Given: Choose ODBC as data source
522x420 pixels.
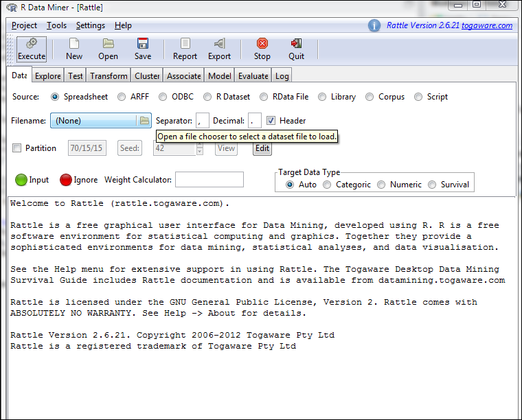Looking at the screenshot, I should click(x=163, y=97).
